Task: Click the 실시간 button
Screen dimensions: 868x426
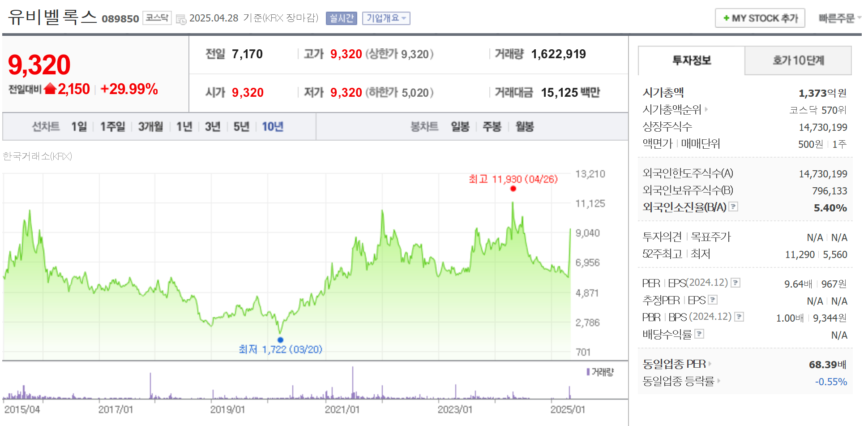Action: click(342, 18)
